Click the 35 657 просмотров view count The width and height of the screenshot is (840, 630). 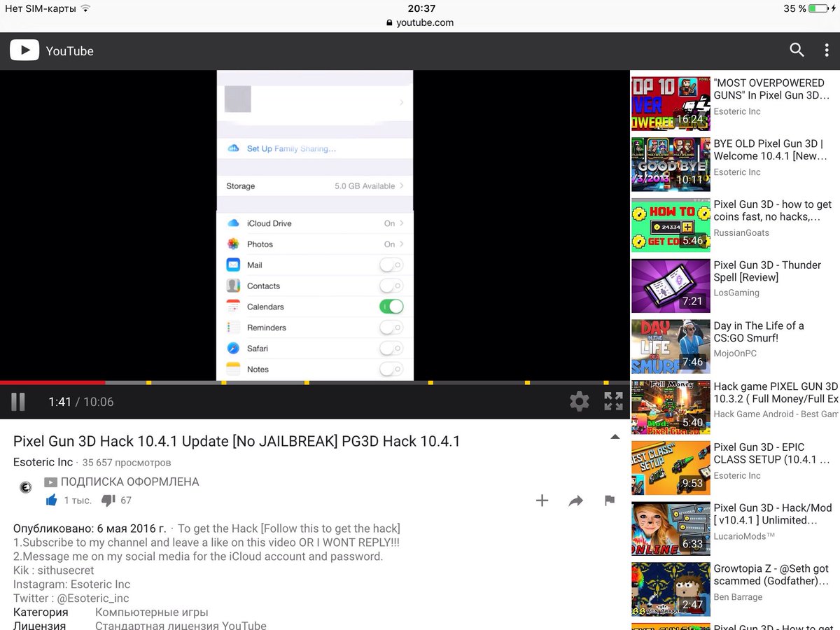(127, 463)
